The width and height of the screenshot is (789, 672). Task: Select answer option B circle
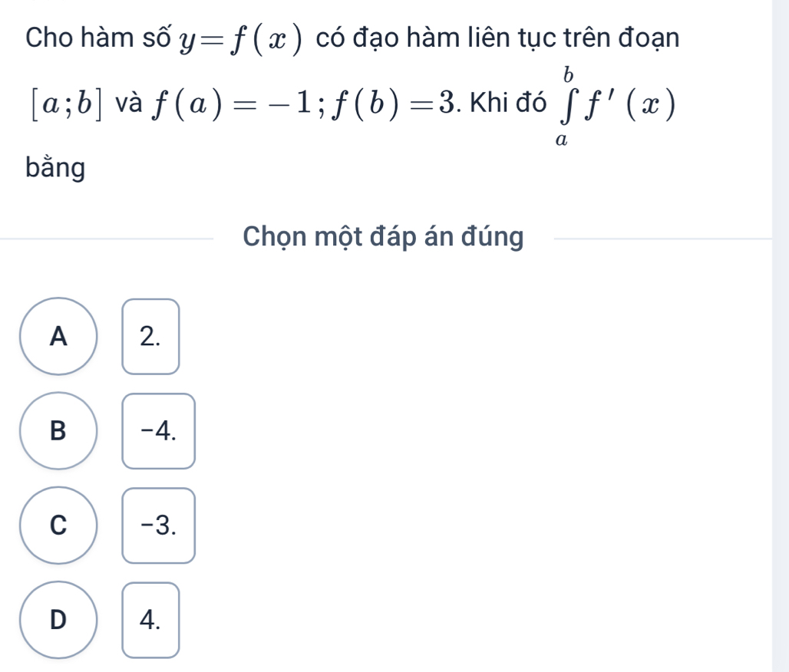pyautogui.click(x=58, y=431)
